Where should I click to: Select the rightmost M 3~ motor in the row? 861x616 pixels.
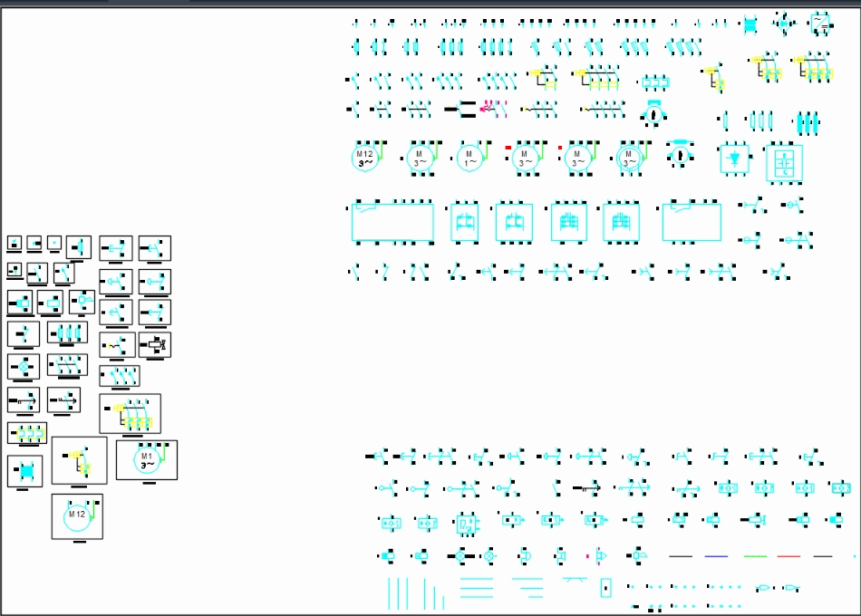pos(627,157)
